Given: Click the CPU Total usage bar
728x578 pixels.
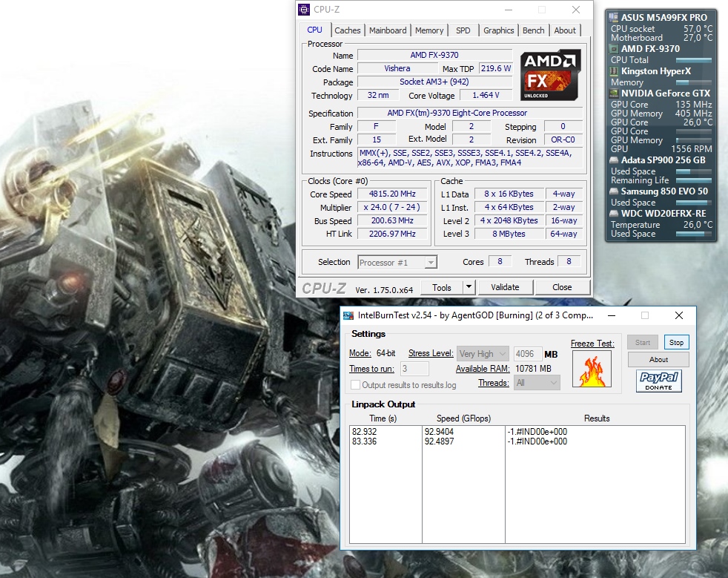Looking at the screenshot, I should pos(694,60).
